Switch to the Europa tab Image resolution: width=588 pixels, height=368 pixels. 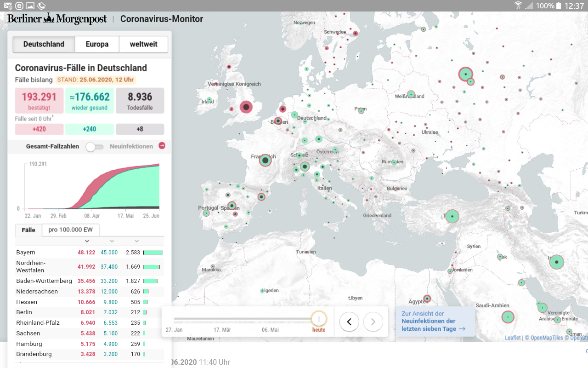point(97,44)
